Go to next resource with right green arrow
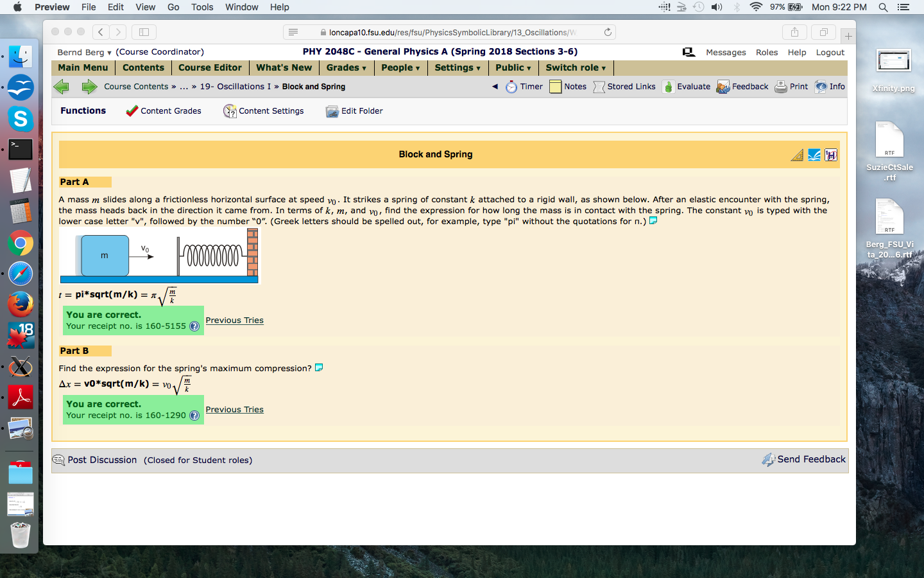Image resolution: width=924 pixels, height=578 pixels. click(89, 87)
